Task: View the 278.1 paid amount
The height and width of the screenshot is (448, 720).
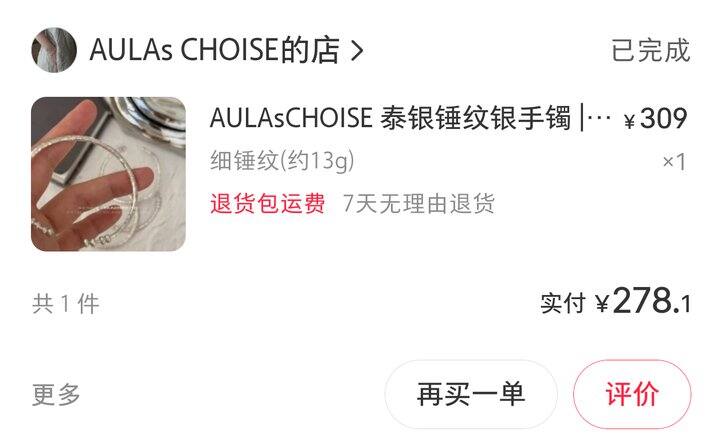Action: (x=652, y=301)
